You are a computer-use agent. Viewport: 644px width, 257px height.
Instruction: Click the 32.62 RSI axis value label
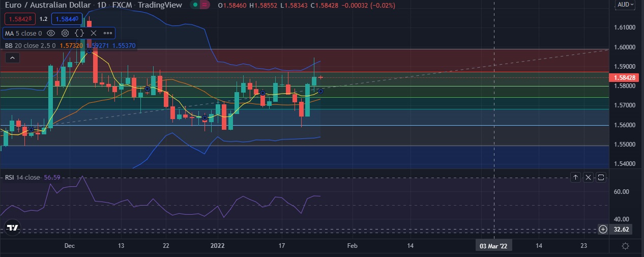[x=622, y=229]
